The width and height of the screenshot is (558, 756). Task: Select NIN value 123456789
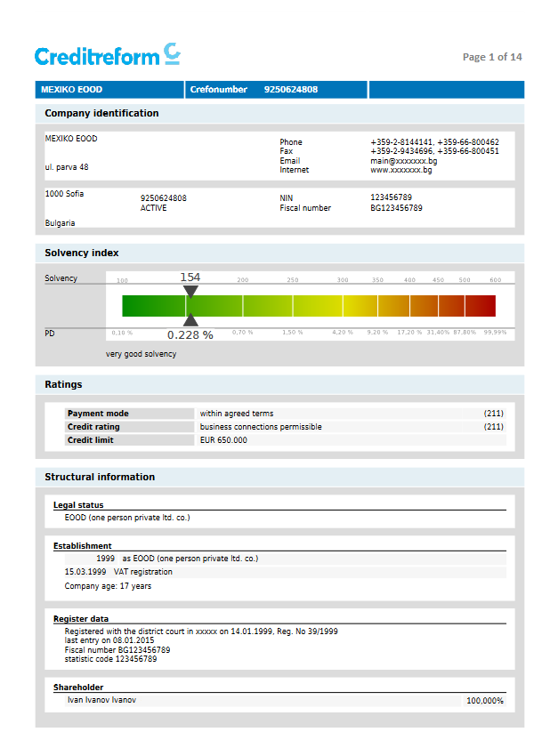[x=391, y=197]
